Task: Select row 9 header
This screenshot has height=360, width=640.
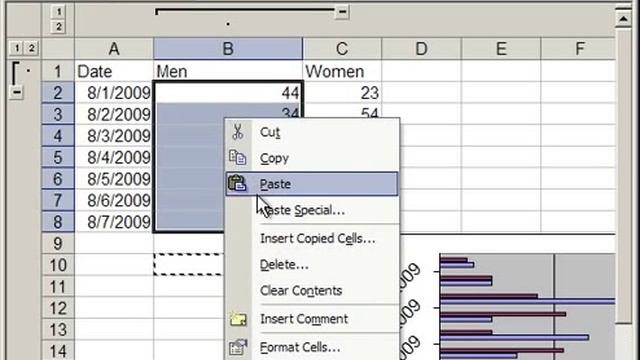Action: [x=58, y=243]
